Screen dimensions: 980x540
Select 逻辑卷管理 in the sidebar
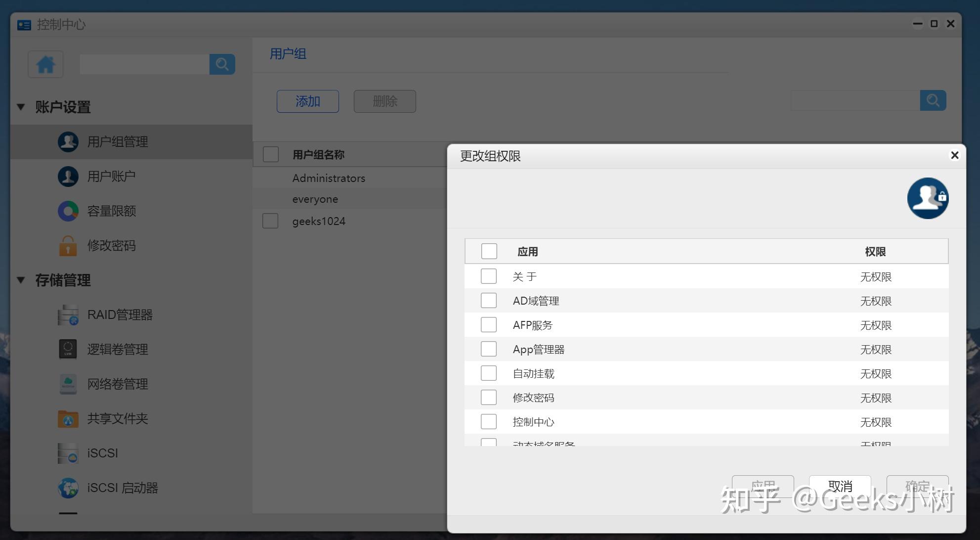point(118,350)
